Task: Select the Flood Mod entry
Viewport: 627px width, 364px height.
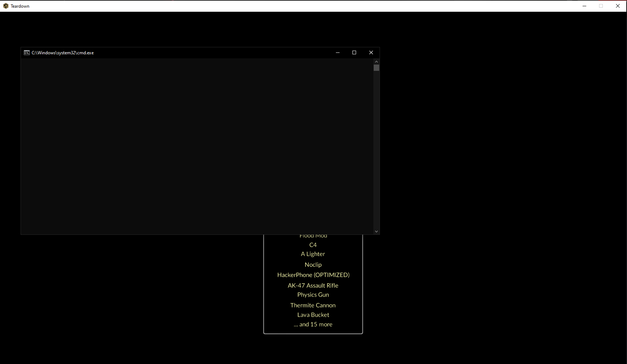Action: coord(313,235)
